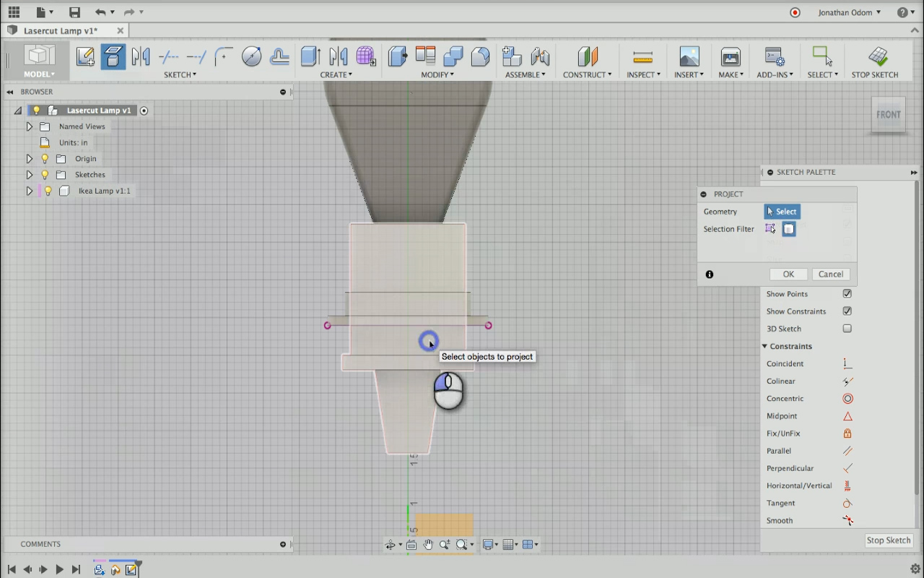Select the Fillet tool in Modify group

pos(480,57)
